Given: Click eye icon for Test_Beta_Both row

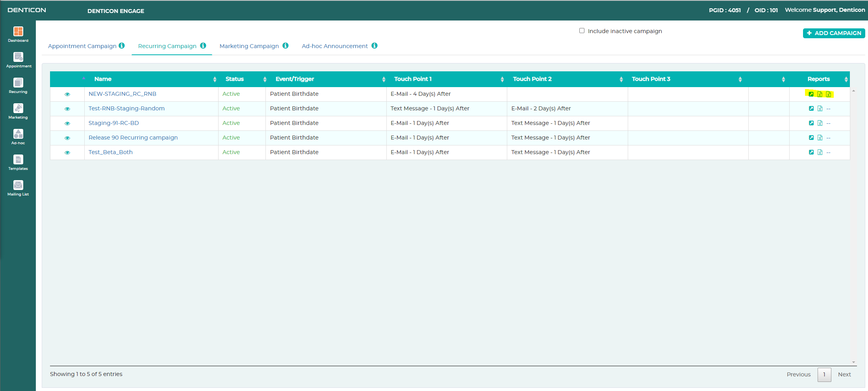Looking at the screenshot, I should tap(67, 153).
